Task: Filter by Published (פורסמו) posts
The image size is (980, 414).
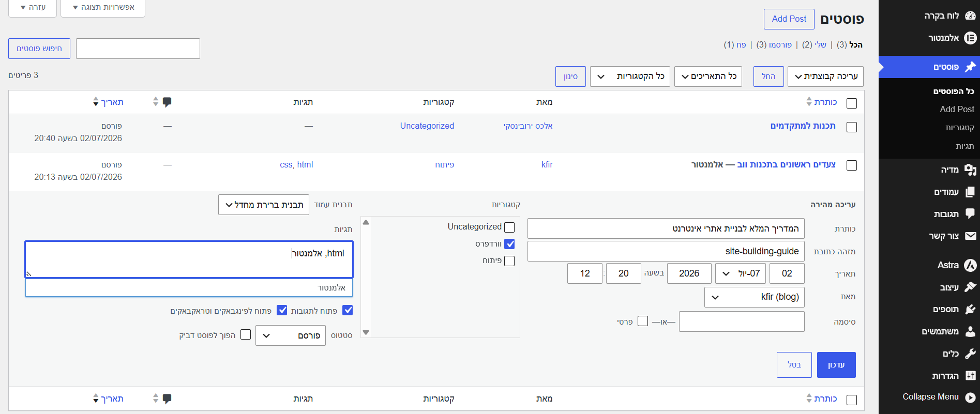Action: point(780,45)
